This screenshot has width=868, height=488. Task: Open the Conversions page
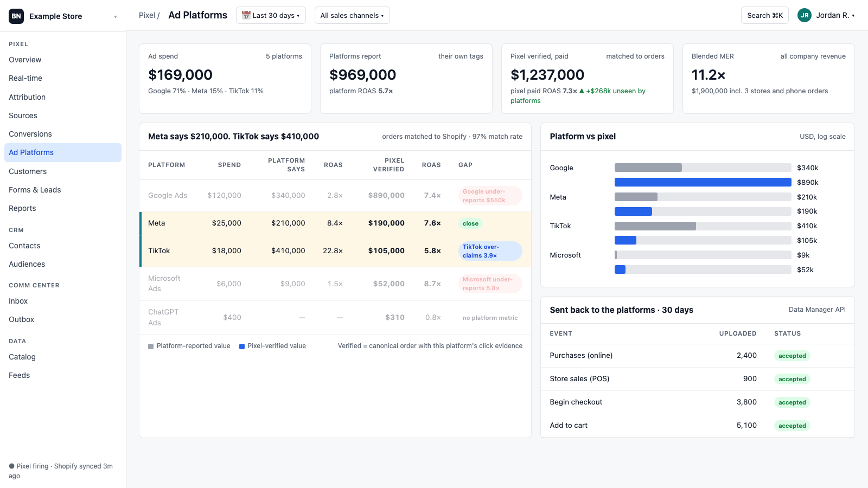[x=63, y=134]
